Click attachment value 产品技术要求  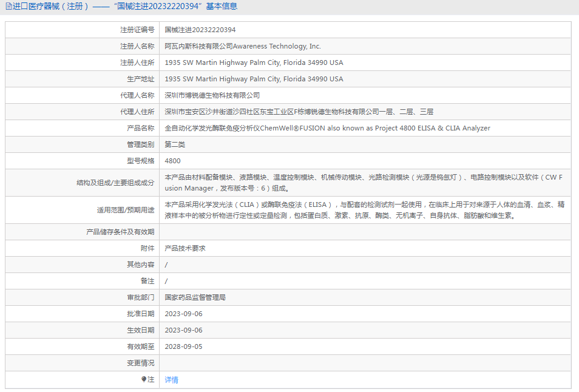[185, 248]
